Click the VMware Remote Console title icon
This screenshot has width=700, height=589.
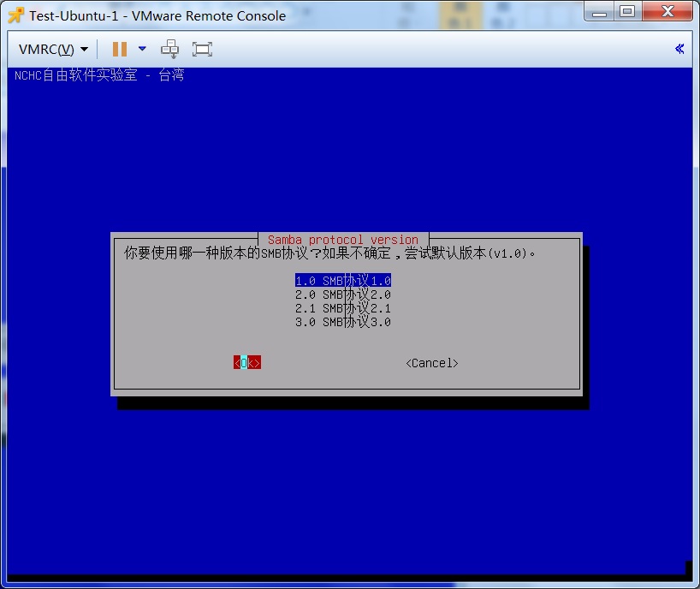[x=15, y=15]
